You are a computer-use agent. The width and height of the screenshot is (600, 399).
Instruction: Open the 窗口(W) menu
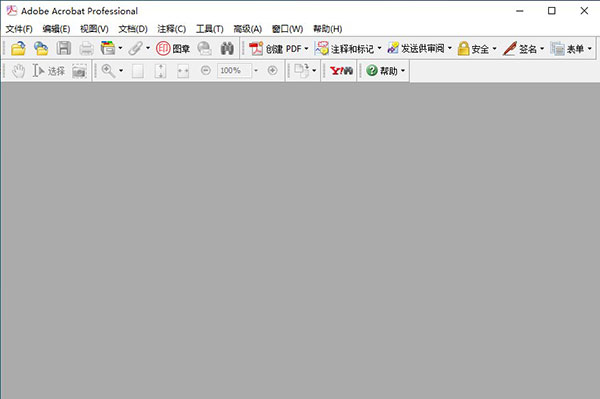coord(287,29)
